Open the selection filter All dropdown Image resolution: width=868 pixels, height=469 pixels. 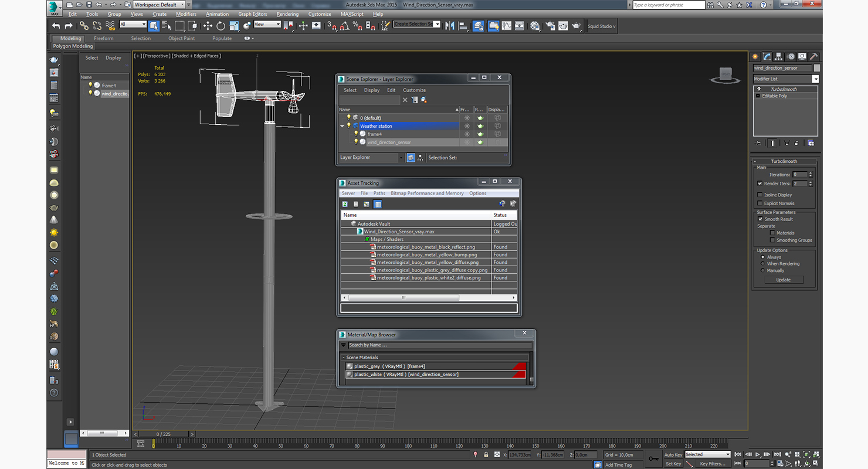tap(133, 25)
